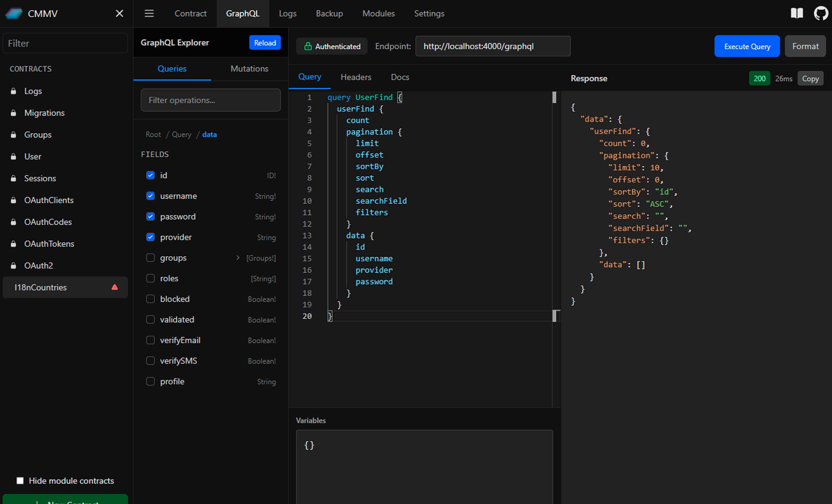Edit the Endpoint URL field
The height and width of the screenshot is (504, 832).
[x=493, y=46]
